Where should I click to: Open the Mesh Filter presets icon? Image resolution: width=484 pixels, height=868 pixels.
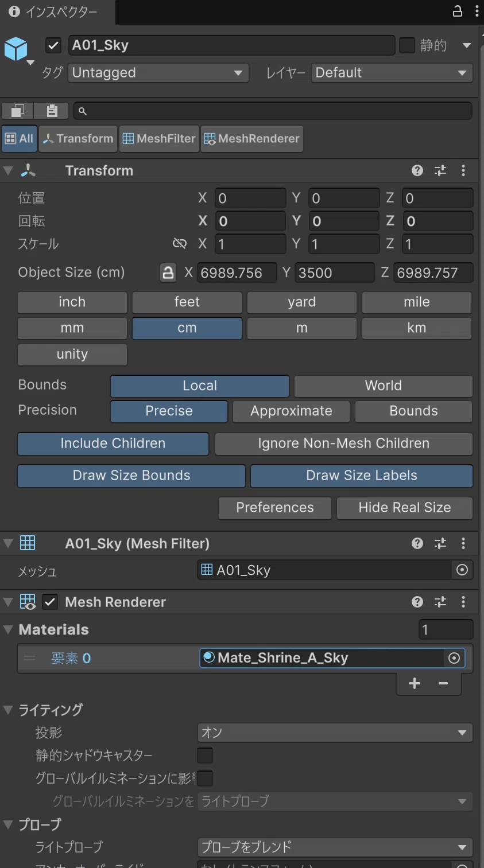[x=440, y=543]
